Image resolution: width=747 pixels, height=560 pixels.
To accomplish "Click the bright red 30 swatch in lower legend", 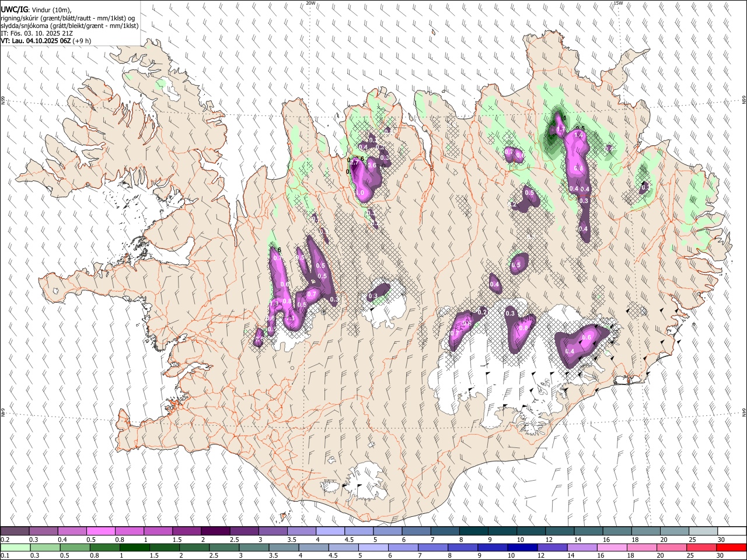I will tap(731, 548).
